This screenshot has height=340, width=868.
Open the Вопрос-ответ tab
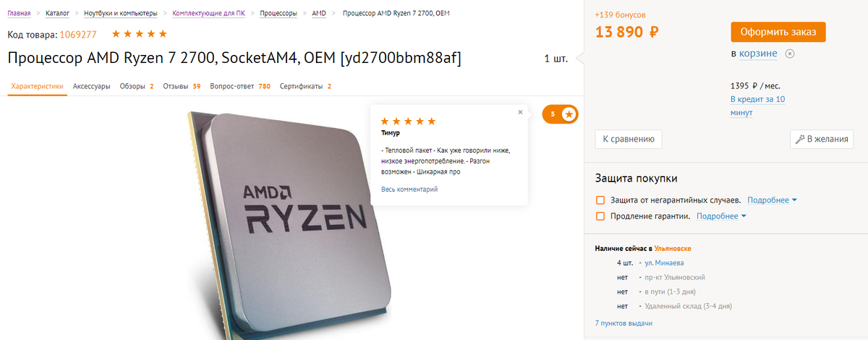pos(240,86)
